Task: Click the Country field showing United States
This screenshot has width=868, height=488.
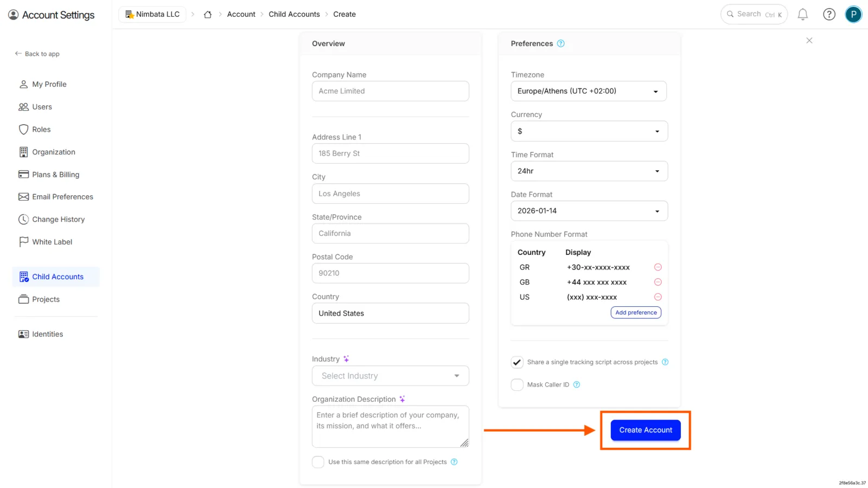Action: 391,313
